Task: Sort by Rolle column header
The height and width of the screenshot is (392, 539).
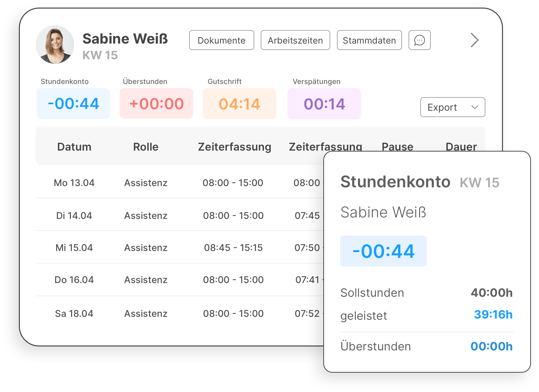Action: 146,147
